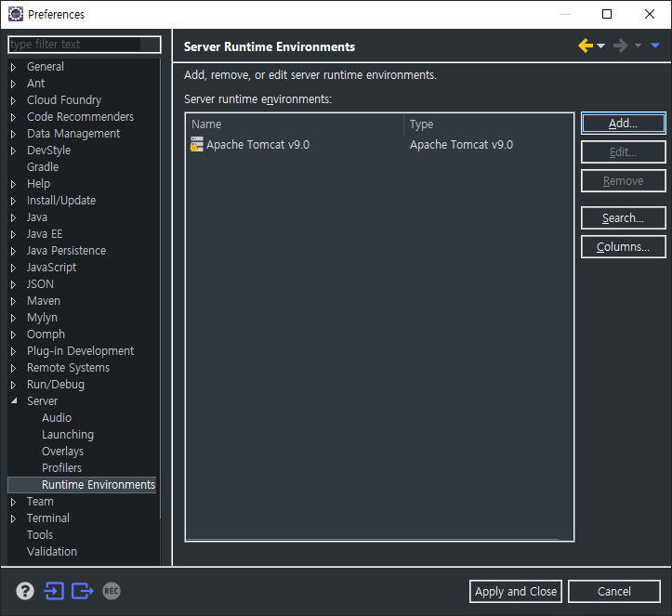Select the Launching item under Server
This screenshot has width=672, height=616.
coord(68,435)
